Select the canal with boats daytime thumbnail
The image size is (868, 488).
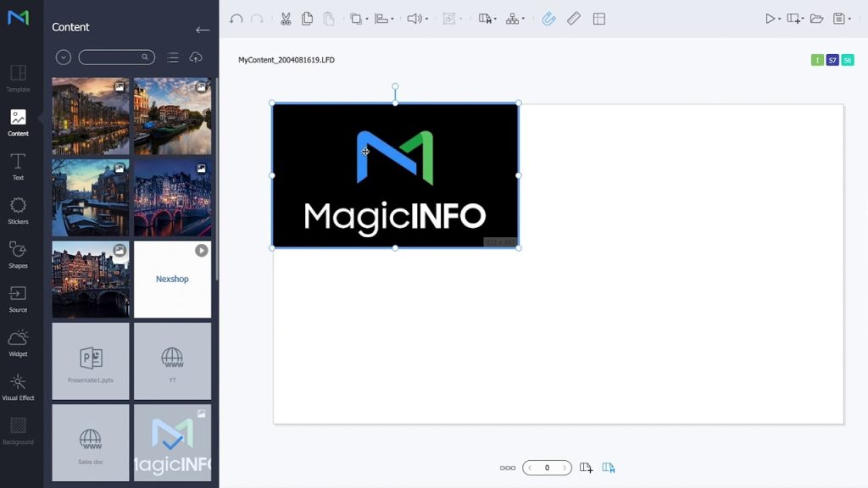click(x=172, y=116)
